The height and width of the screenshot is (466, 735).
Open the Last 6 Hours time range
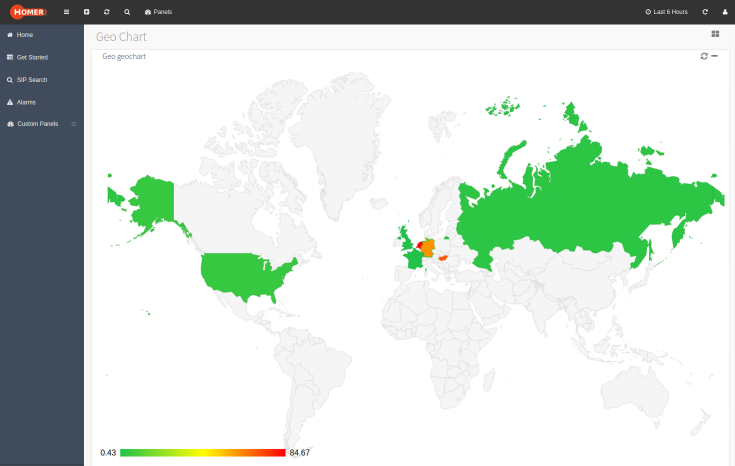[x=667, y=12]
